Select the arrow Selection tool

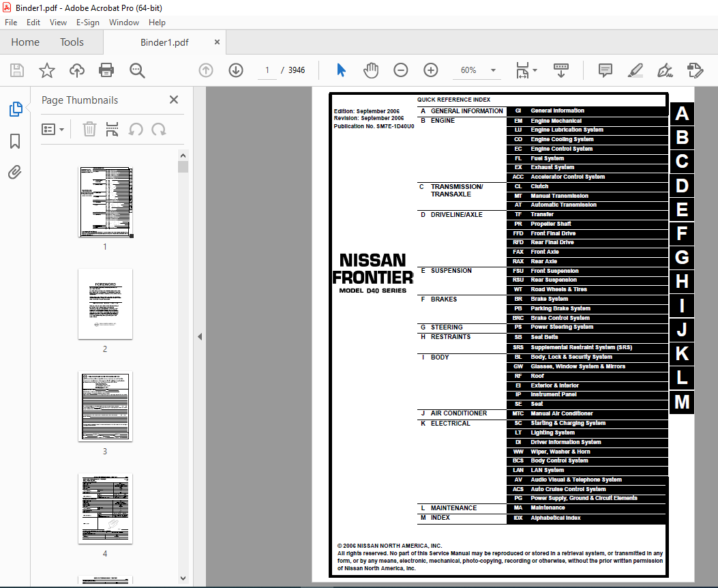[341, 70]
